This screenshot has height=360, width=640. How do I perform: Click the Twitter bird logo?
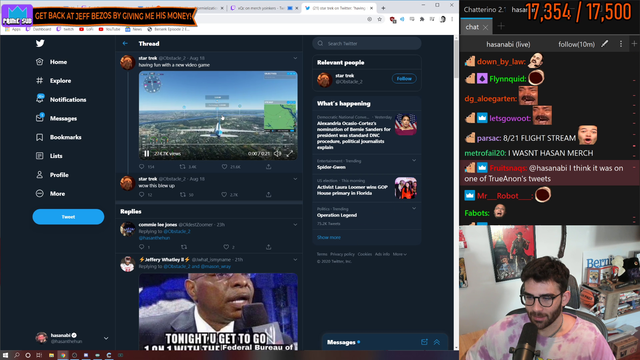tap(40, 43)
